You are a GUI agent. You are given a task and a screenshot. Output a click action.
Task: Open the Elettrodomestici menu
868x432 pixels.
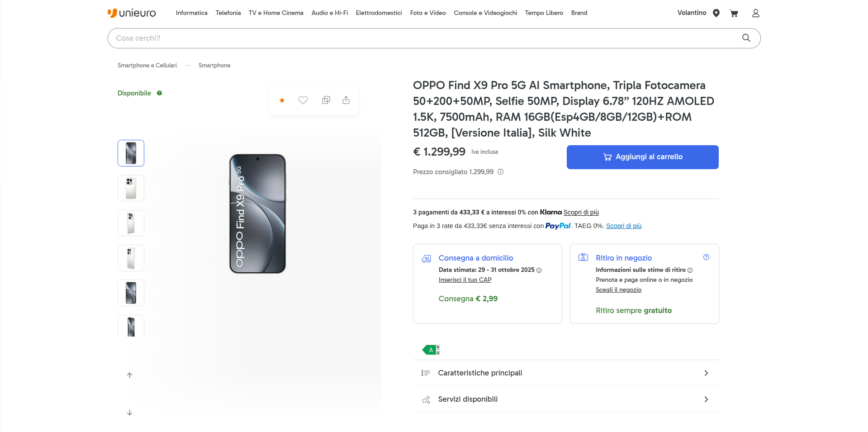pos(379,13)
